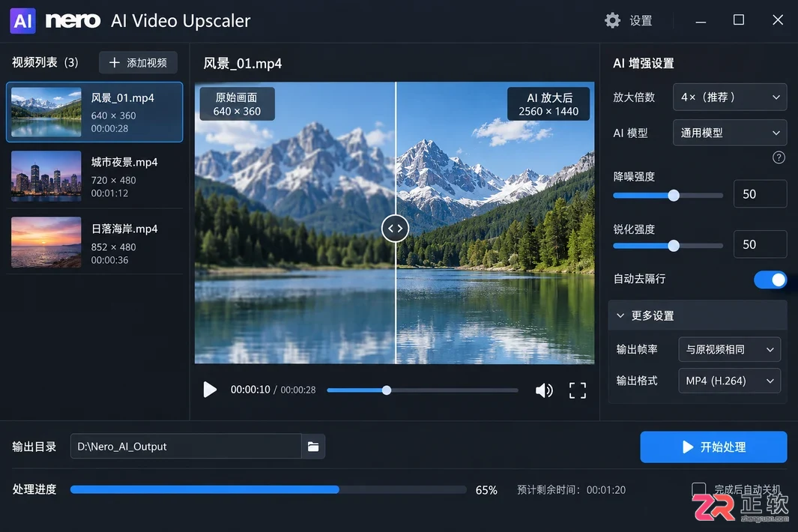Click the 城市夜景.mp4 file name
The image size is (798, 532).
click(124, 163)
